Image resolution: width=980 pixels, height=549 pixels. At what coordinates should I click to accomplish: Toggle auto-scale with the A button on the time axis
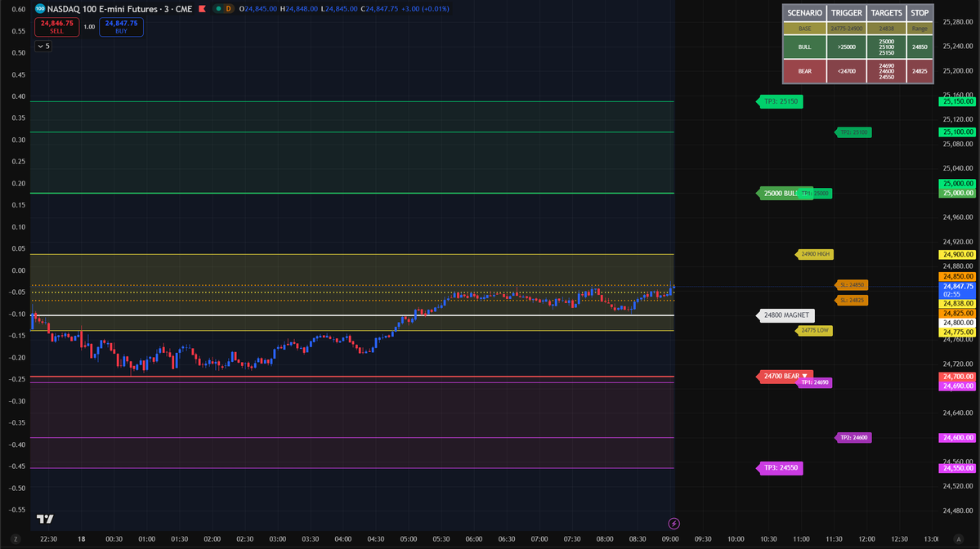tap(960, 540)
